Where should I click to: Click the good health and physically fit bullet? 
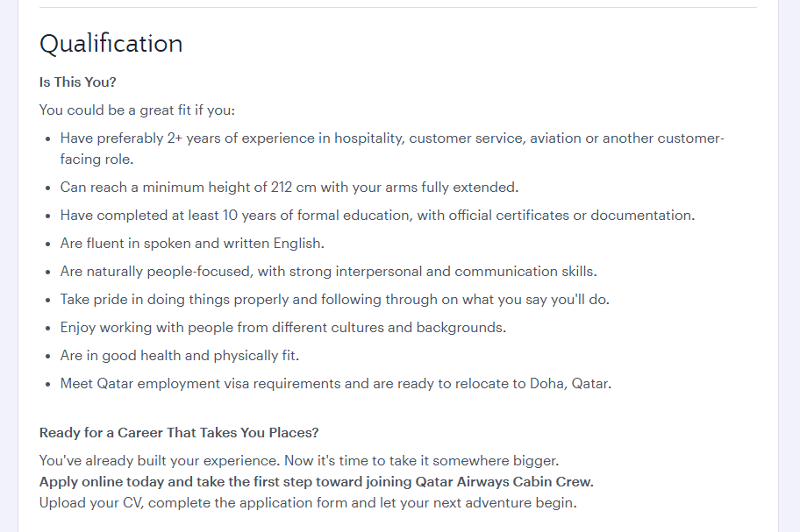coord(180,355)
